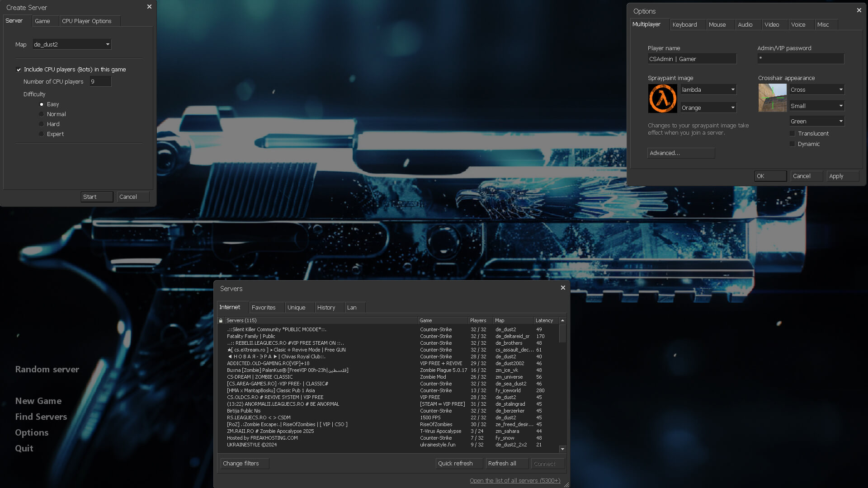This screenshot has width=868, height=488.
Task: Click the Connect button
Action: coord(547,463)
